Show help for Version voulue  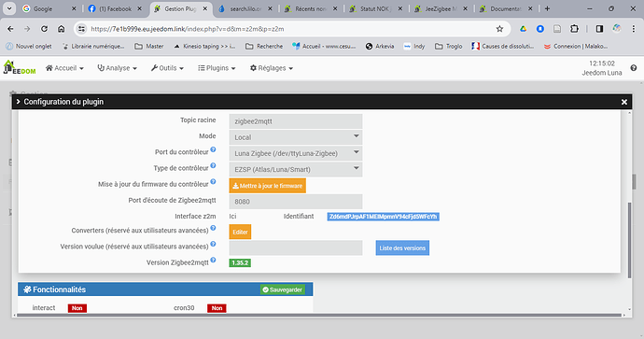[x=213, y=244]
